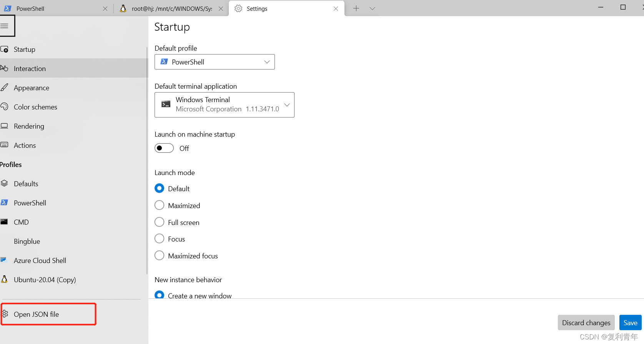Image resolution: width=644 pixels, height=344 pixels.
Task: Maximize the Windows Terminal window
Action: pyautogui.click(x=623, y=7)
